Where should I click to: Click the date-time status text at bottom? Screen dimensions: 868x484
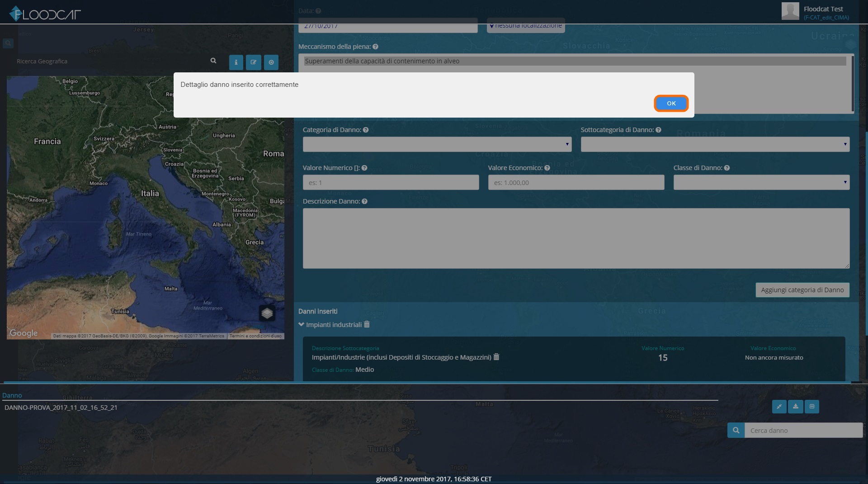tap(434, 479)
